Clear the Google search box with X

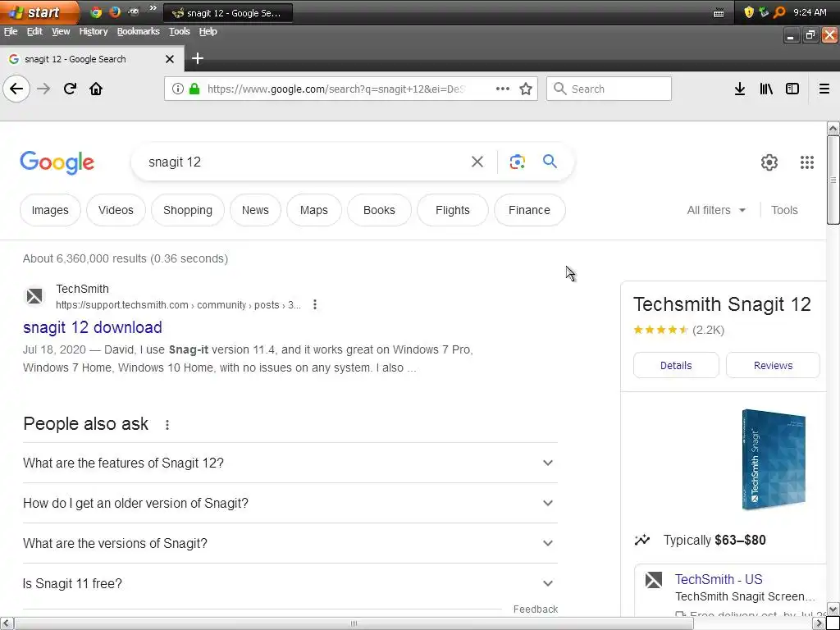[x=477, y=162]
